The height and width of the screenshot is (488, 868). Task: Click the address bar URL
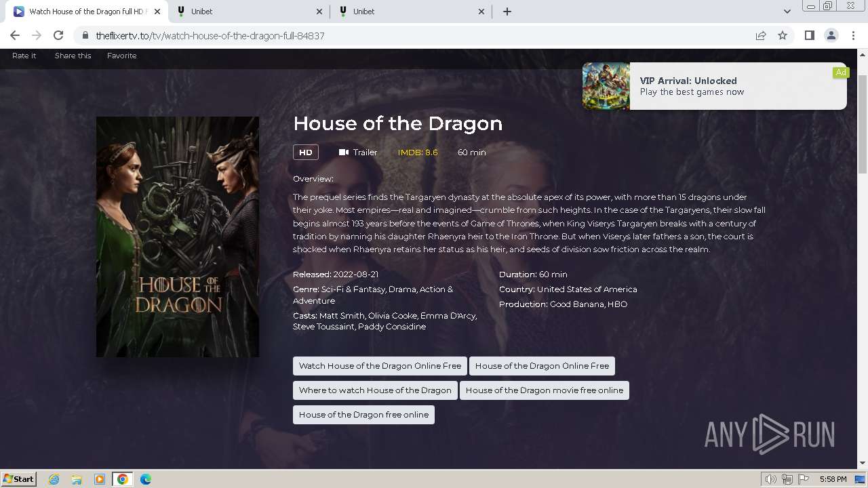click(210, 36)
